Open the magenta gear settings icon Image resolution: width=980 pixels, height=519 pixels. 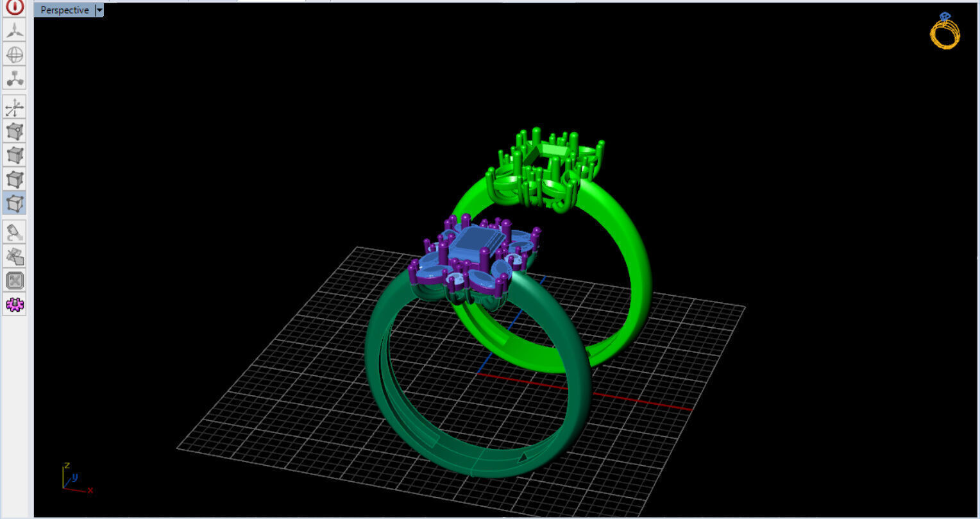click(15, 304)
